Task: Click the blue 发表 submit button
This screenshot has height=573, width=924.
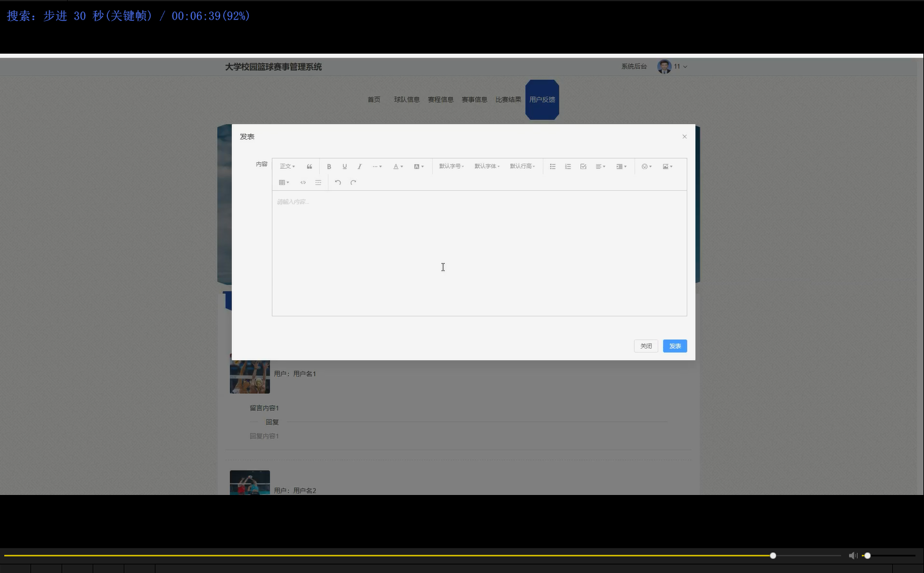Action: click(x=675, y=346)
